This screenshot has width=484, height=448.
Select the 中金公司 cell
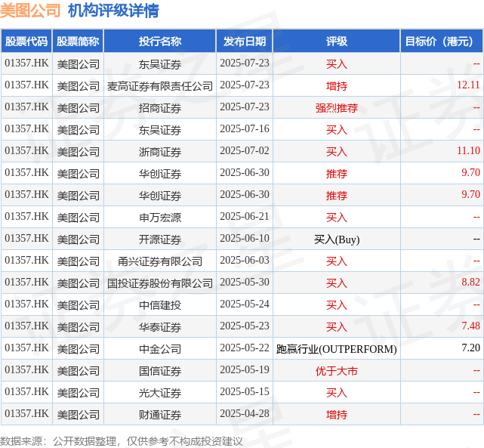160,348
